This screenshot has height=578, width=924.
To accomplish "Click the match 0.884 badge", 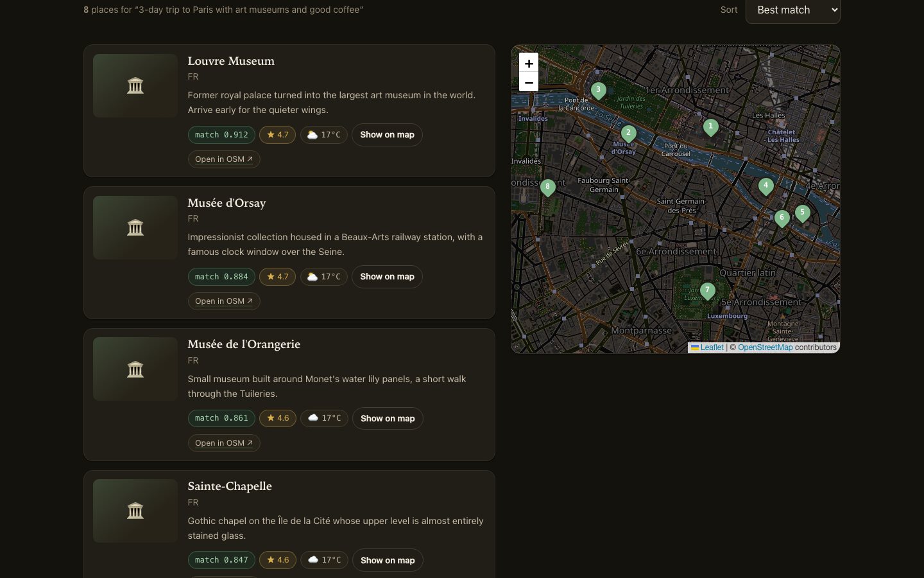I will pos(221,277).
